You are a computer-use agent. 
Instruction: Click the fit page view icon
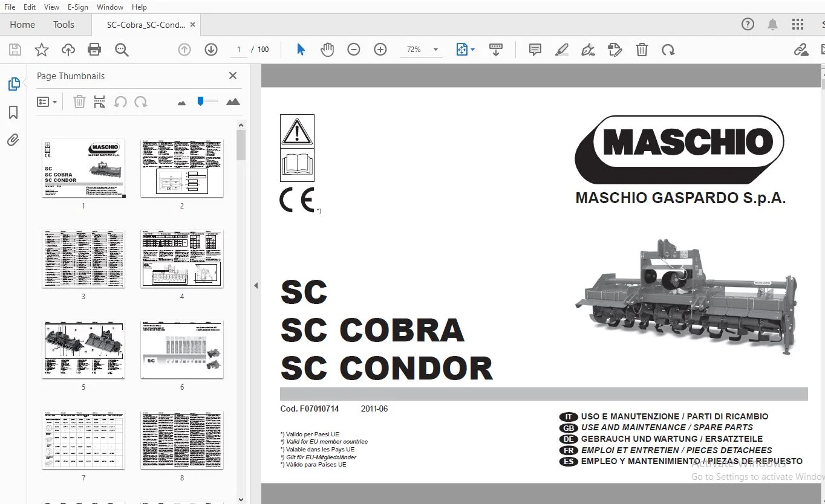(461, 50)
